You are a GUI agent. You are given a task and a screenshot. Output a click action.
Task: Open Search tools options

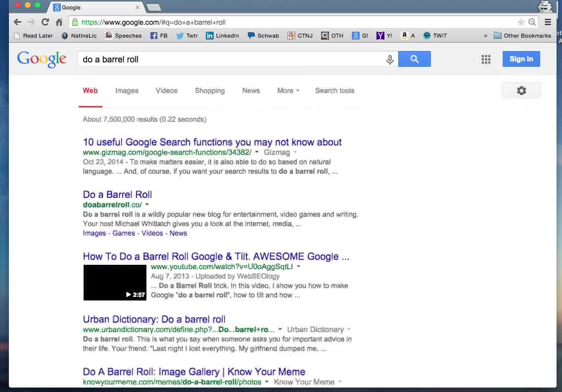coord(335,91)
